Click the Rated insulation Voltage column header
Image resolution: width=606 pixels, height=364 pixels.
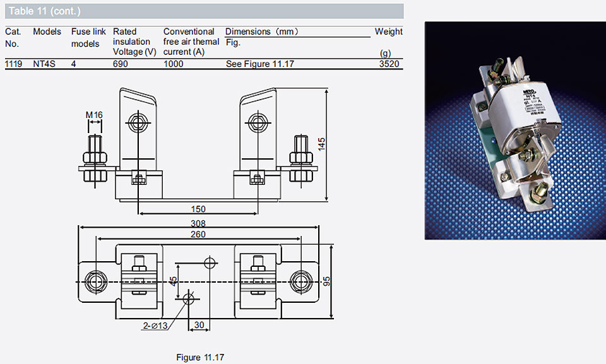pyautogui.click(x=134, y=42)
